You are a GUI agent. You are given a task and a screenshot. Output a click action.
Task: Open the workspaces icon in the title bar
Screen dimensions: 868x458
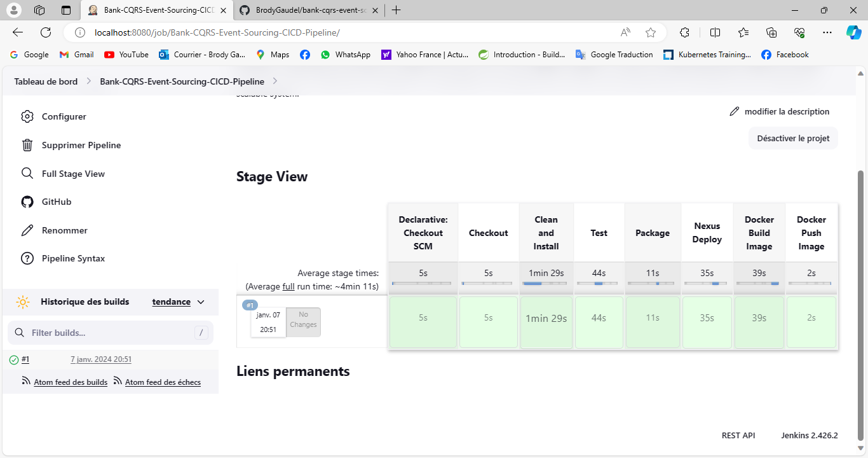click(x=39, y=10)
